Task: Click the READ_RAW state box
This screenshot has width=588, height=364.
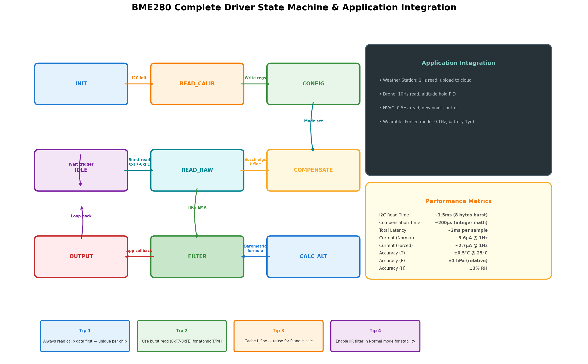Action: [197, 170]
